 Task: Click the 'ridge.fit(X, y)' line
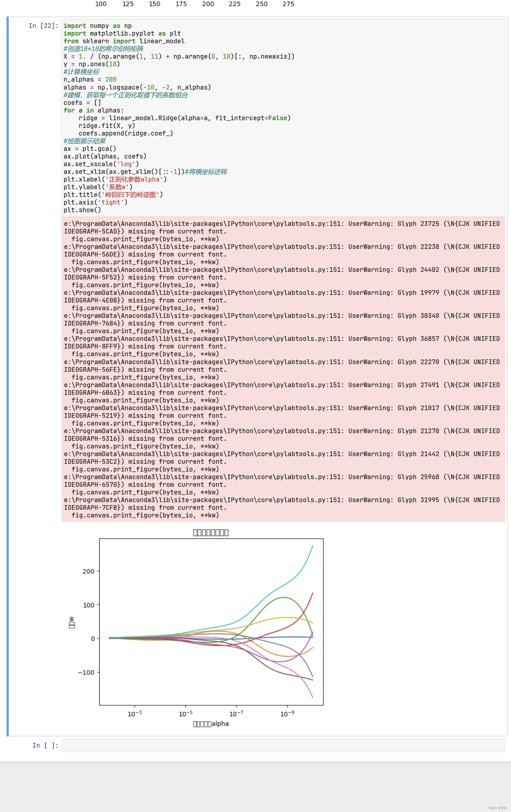tap(107, 126)
